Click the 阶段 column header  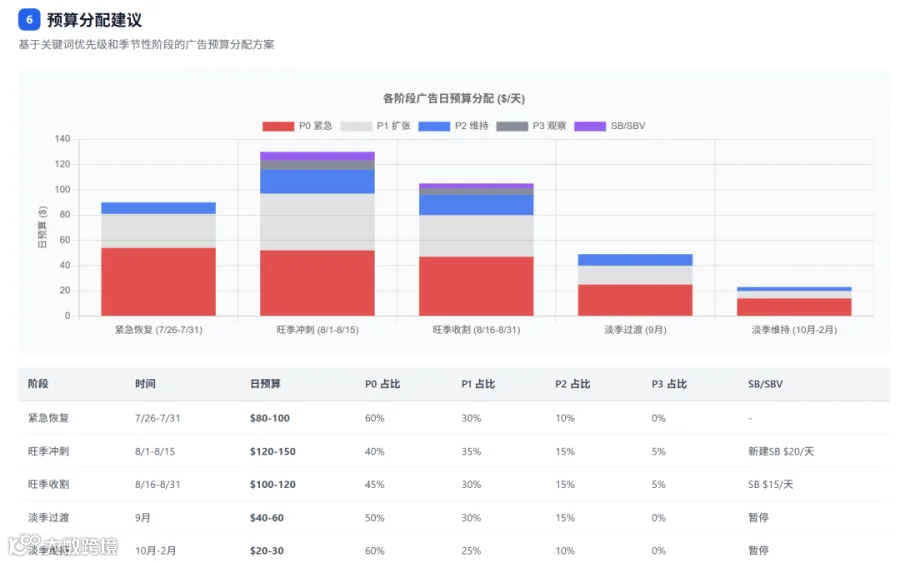click(x=38, y=384)
